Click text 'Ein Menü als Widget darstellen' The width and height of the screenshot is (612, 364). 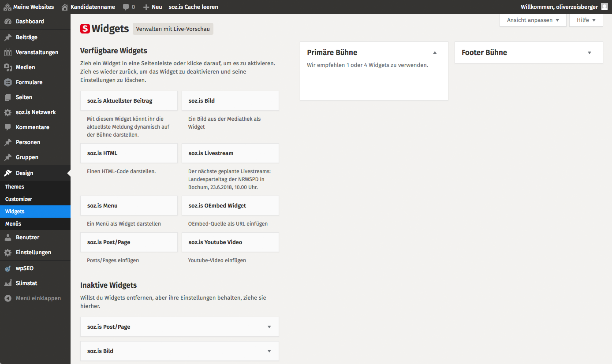coord(124,224)
